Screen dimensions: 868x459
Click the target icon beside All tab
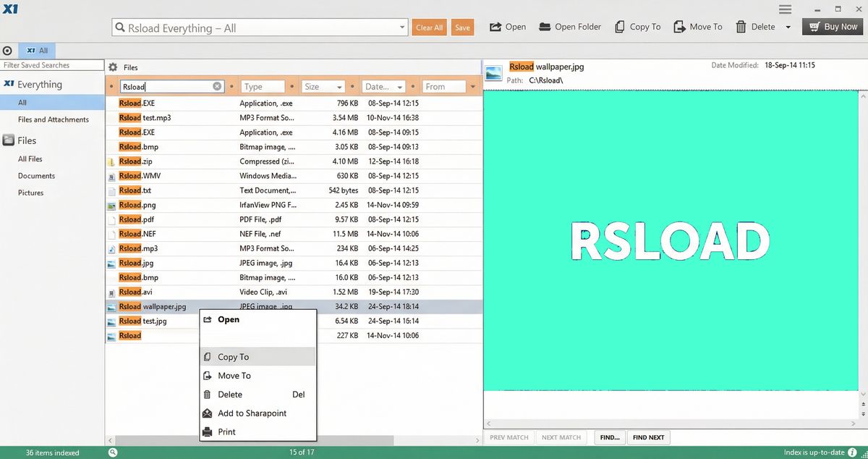(7, 51)
